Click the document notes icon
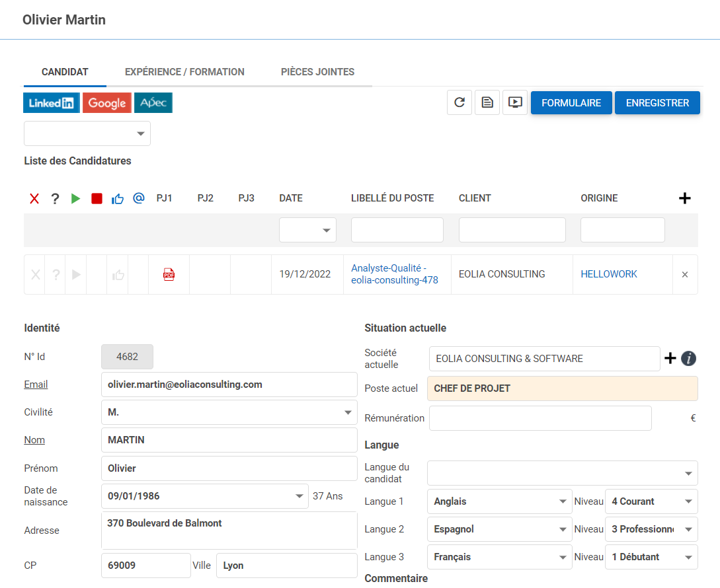Viewport: 720px width, 588px height. coord(487,103)
